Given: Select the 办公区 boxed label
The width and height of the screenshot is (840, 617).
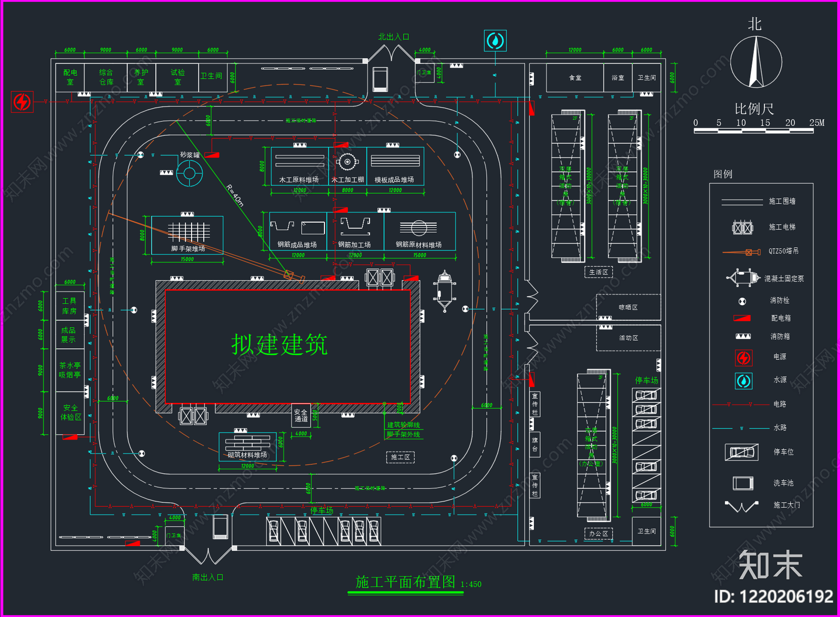Looking at the screenshot, I should [598, 534].
